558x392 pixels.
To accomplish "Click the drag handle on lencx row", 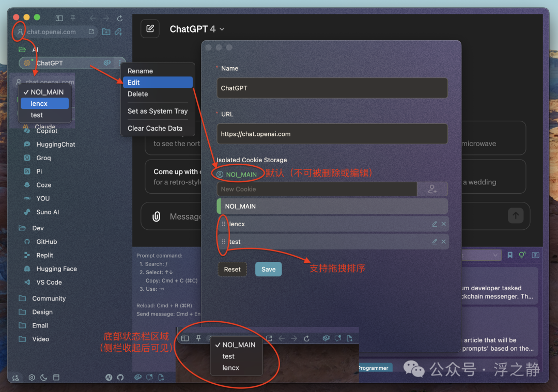I will [x=224, y=224].
